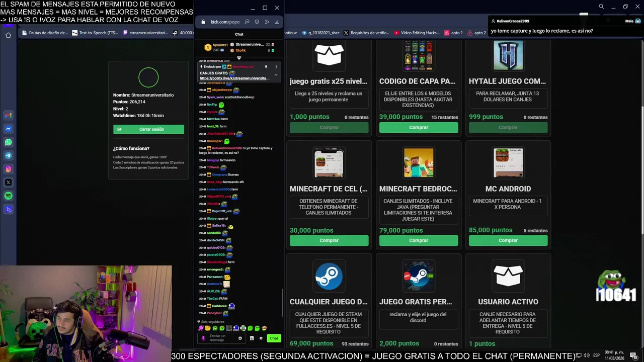Click the profile avatar circle

click(x=148, y=77)
